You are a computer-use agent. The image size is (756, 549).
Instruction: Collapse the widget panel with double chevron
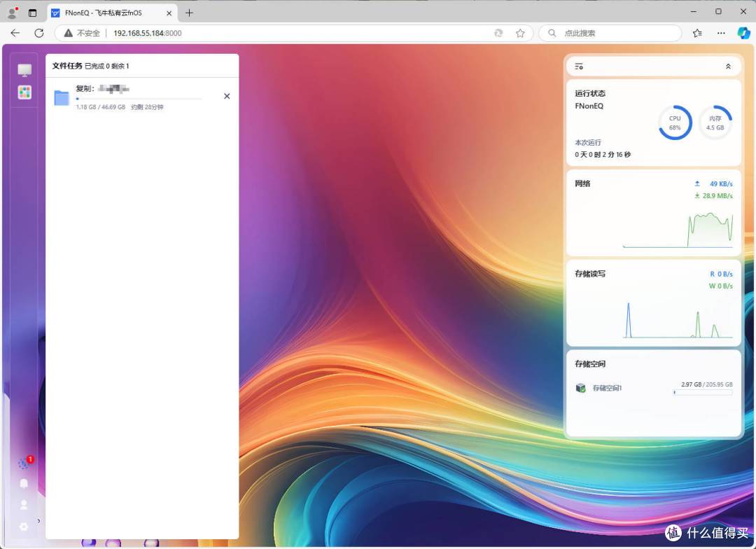click(728, 67)
